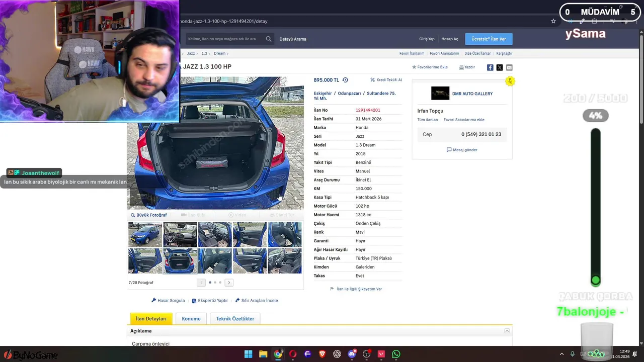Image resolution: width=644 pixels, height=362 pixels.
Task: Click the Yazdır printer icon
Action: click(x=461, y=67)
